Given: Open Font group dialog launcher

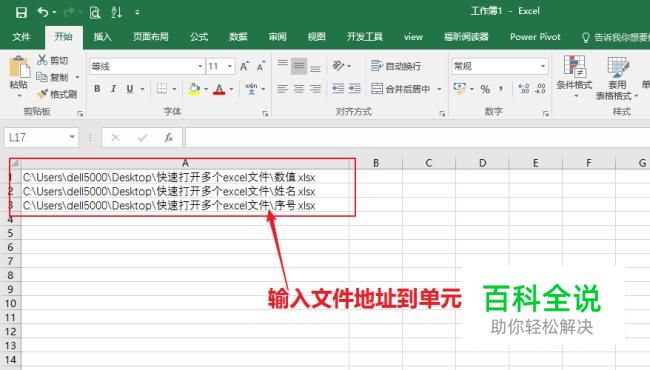Looking at the screenshot, I should (265, 113).
